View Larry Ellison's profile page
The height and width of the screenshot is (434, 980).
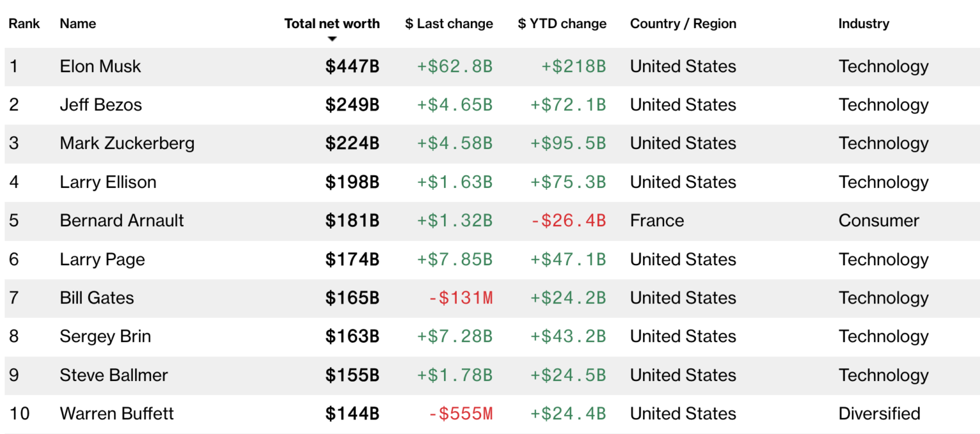point(108,182)
